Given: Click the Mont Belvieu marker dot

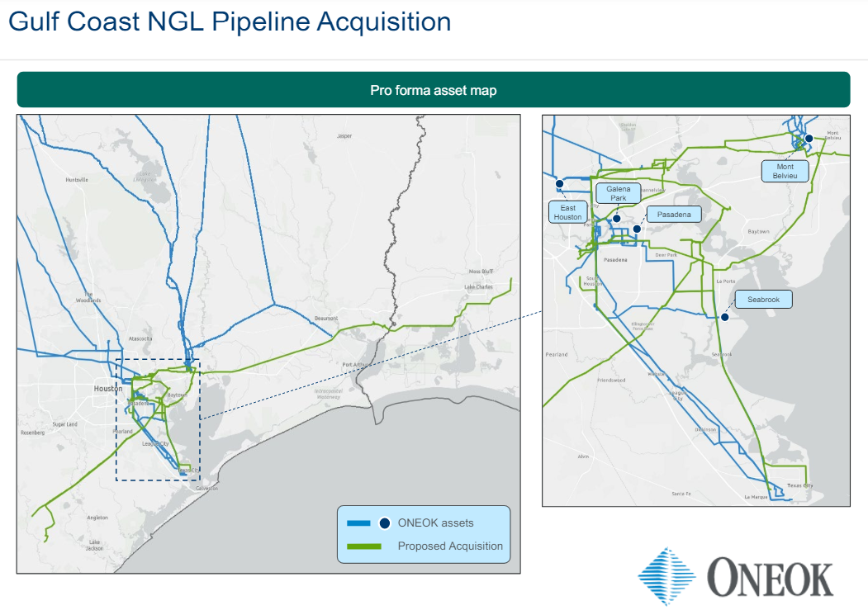Looking at the screenshot, I should click(x=809, y=138).
